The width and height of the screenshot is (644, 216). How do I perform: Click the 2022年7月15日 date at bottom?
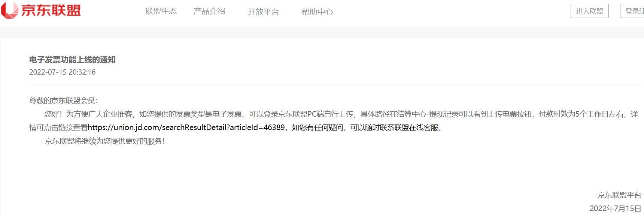pyautogui.click(x=616, y=208)
